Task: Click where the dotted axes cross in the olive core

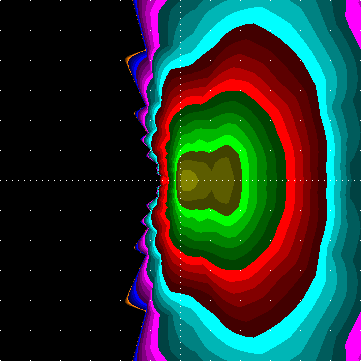Action: coord(180,180)
